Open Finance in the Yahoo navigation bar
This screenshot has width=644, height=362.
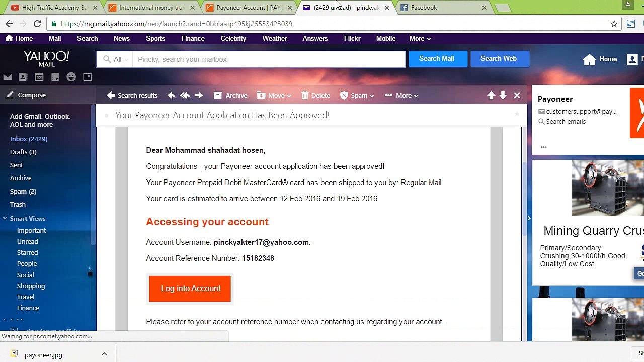(x=193, y=38)
